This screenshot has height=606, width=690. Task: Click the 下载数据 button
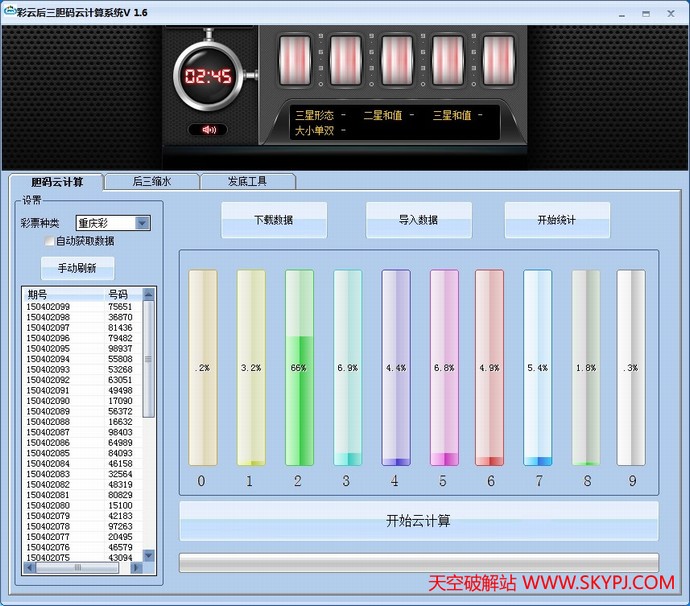(x=274, y=220)
